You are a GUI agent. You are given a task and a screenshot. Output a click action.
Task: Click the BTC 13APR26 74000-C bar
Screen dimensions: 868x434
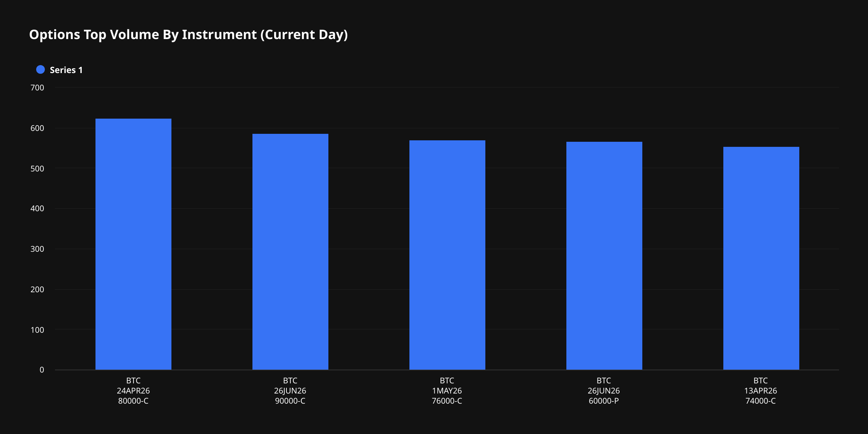[761, 258]
